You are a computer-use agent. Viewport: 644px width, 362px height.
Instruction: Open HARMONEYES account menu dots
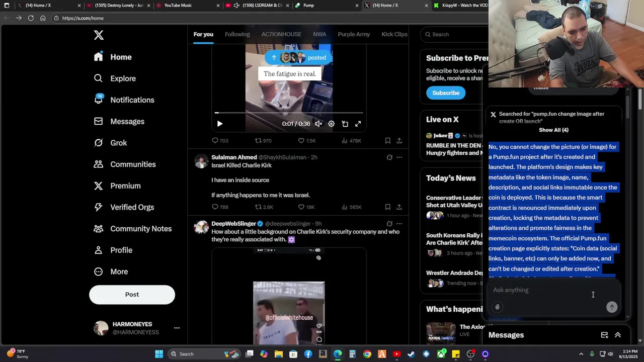pos(177,328)
